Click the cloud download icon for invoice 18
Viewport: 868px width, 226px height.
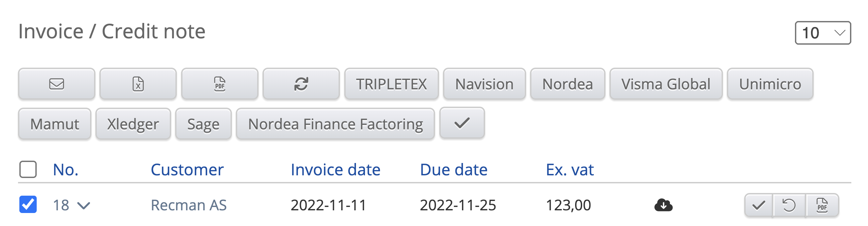tap(663, 205)
